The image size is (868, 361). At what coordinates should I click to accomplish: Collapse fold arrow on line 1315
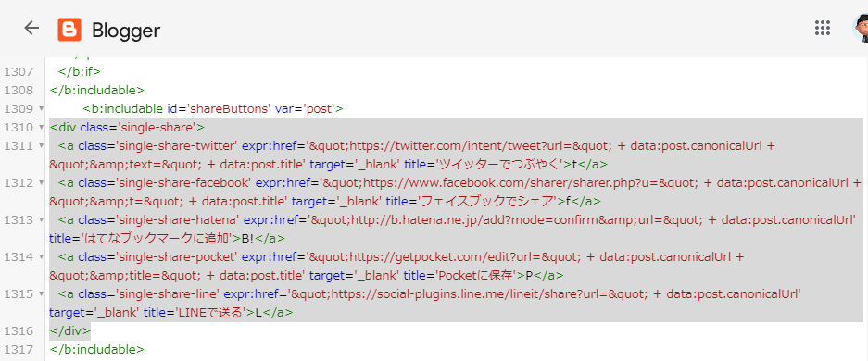point(42,294)
